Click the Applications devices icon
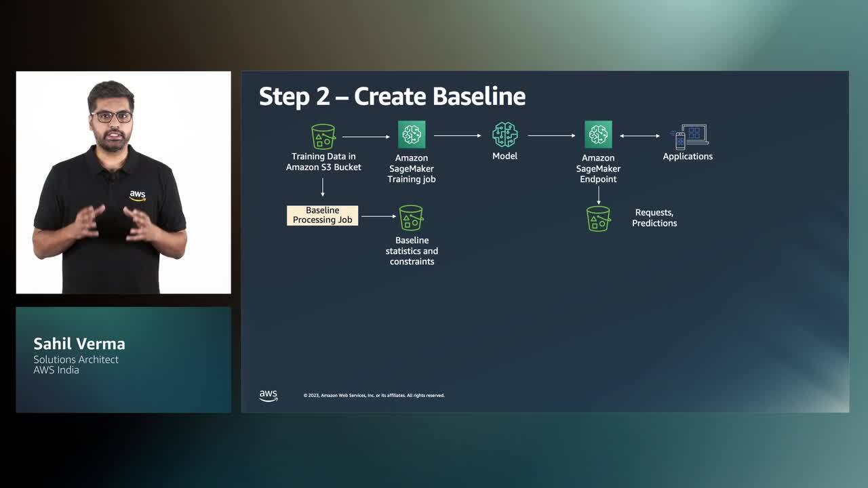Screen dimensions: 868x488 (688, 136)
